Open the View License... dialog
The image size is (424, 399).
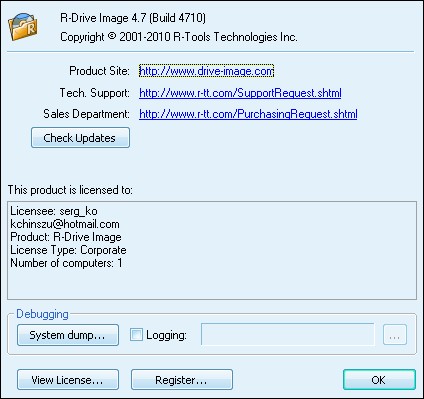pos(68,380)
